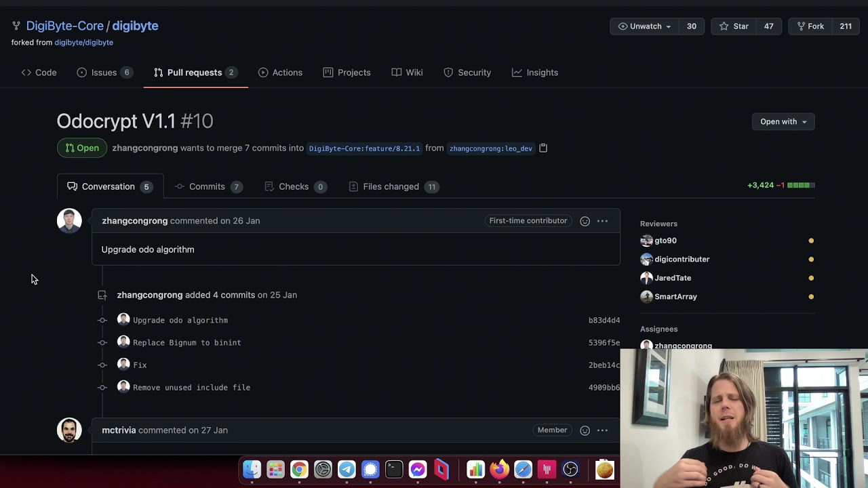Open the Unwatch dropdown

click(644, 26)
